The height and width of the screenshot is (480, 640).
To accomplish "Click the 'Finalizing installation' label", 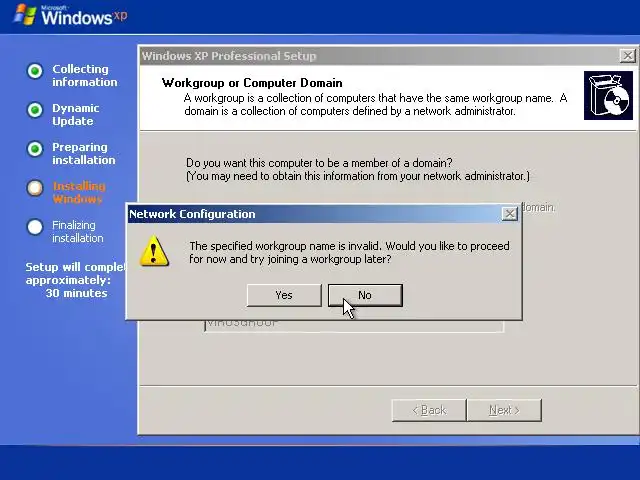I will pos(78,231).
